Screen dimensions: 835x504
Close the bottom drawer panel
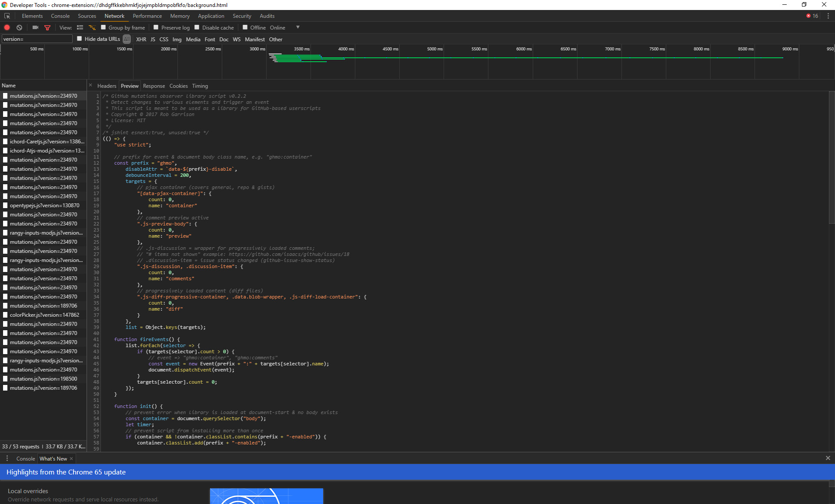coord(828,458)
